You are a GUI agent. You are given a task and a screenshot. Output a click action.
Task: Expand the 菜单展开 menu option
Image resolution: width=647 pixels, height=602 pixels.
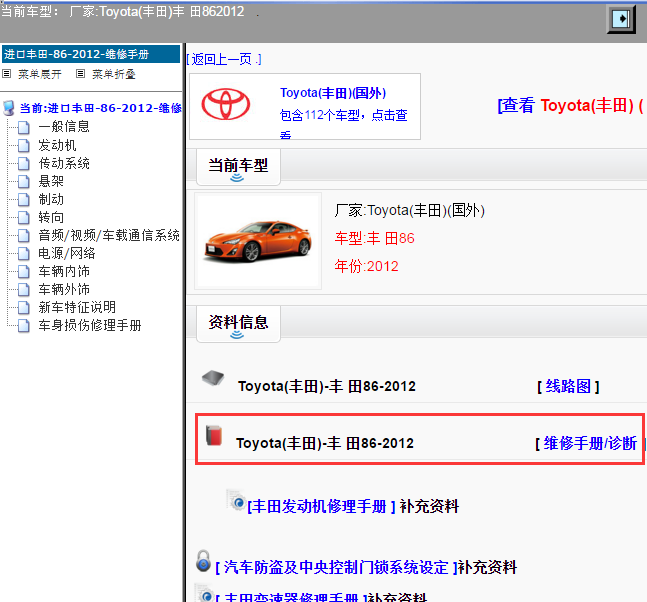40,74
